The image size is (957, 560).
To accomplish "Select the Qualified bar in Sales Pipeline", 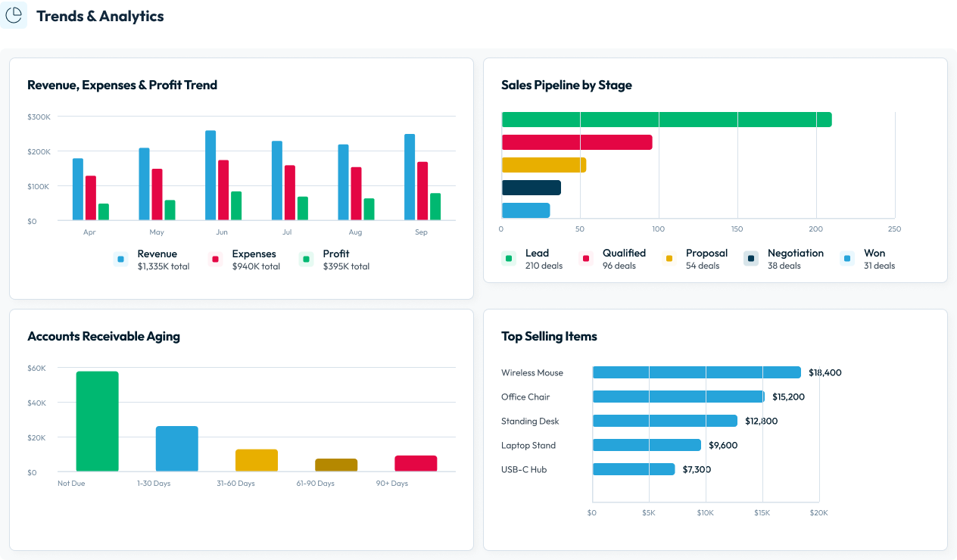I will [x=577, y=142].
